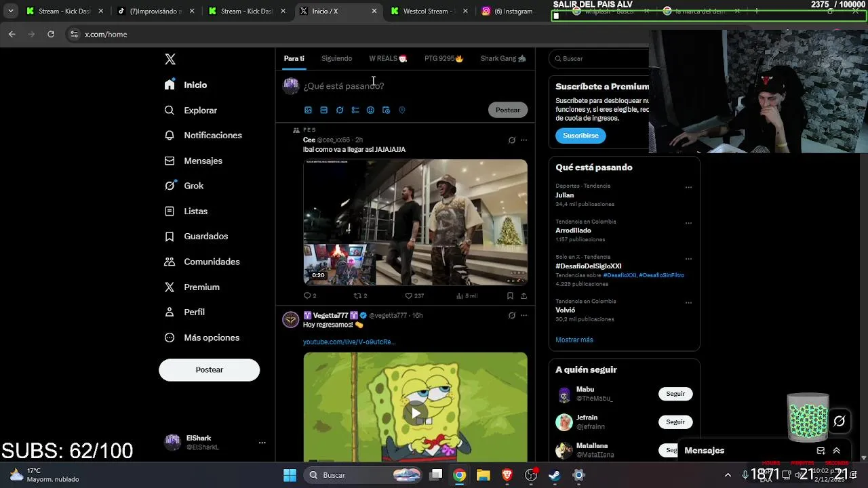Screen dimensions: 868x488
Task: Add location tag to the post
Action: pos(401,110)
